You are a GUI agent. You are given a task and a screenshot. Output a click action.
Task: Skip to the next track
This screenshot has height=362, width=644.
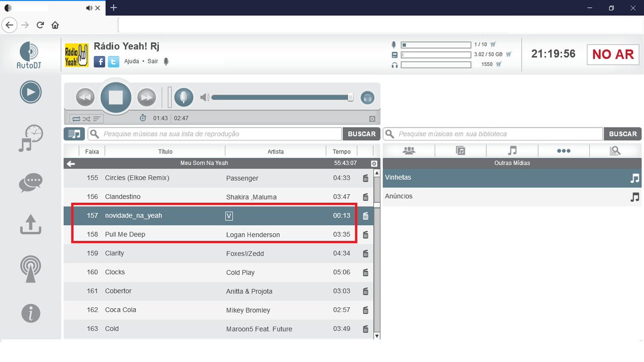(x=147, y=98)
